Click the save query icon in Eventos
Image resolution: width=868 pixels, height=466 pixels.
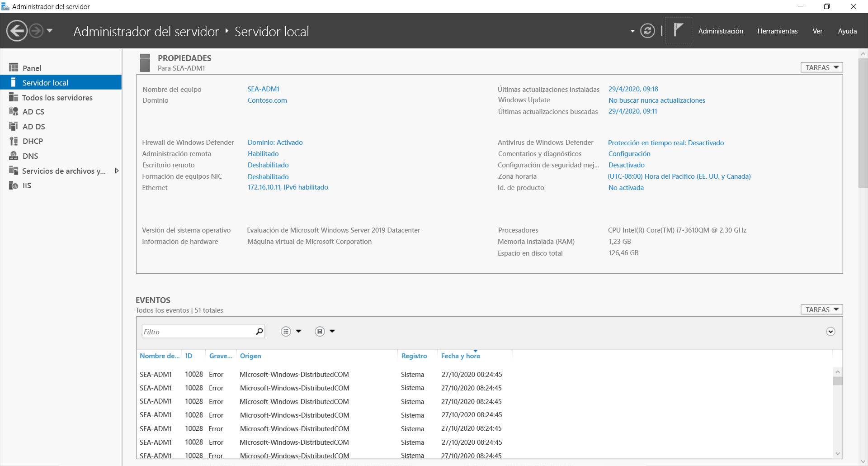(320, 331)
